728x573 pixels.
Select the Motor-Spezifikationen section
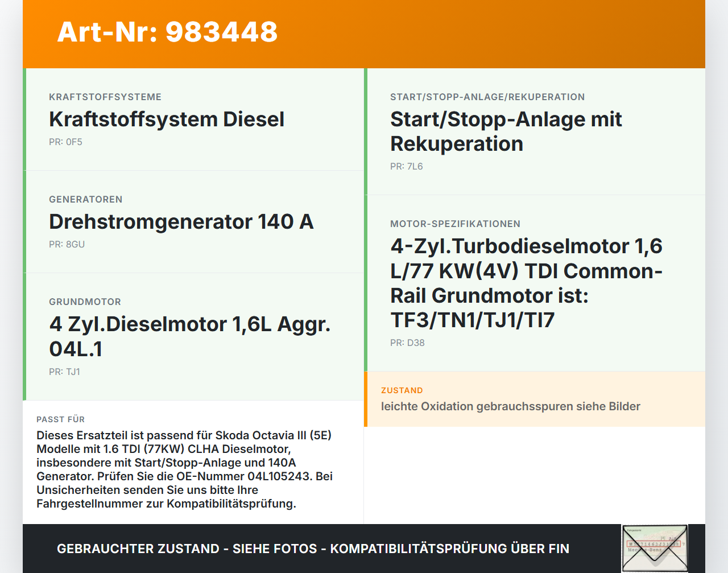click(x=455, y=224)
